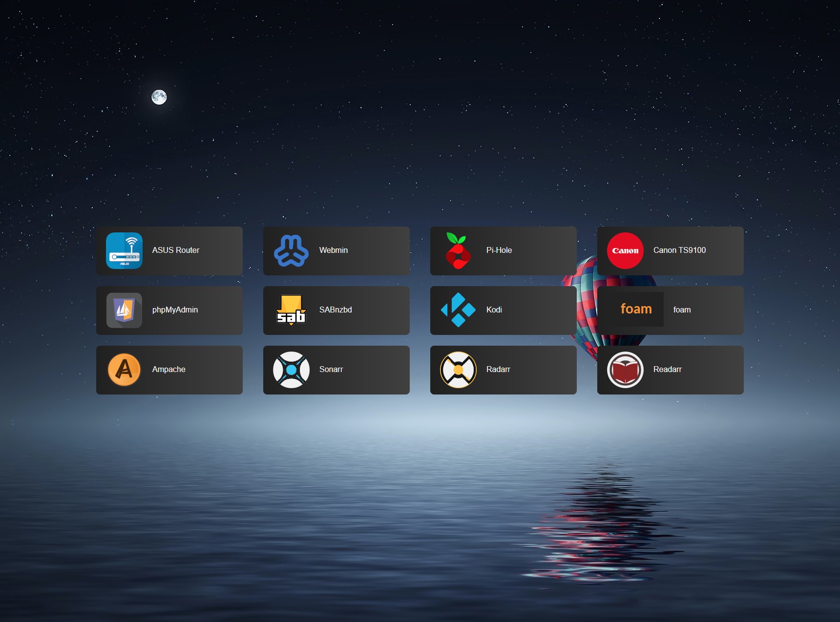The image size is (840, 622).
Task: Open the ASUS Router admin tile
Action: [169, 250]
